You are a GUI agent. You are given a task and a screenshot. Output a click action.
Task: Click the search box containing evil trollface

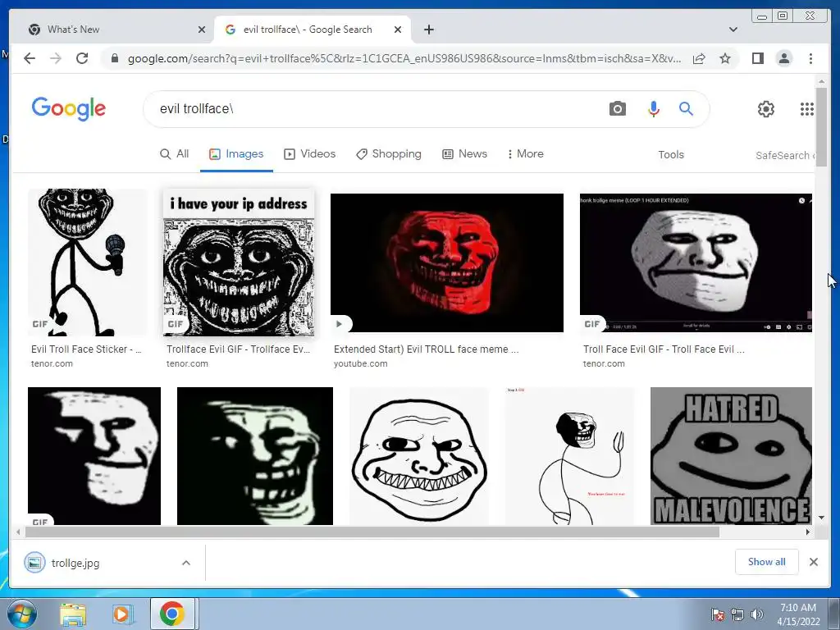click(x=375, y=109)
